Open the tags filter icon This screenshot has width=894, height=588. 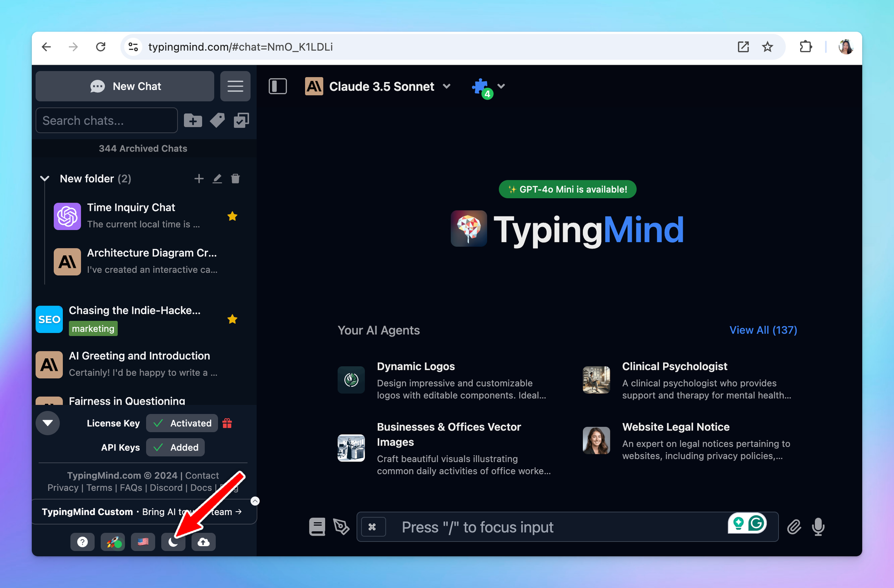[217, 120]
